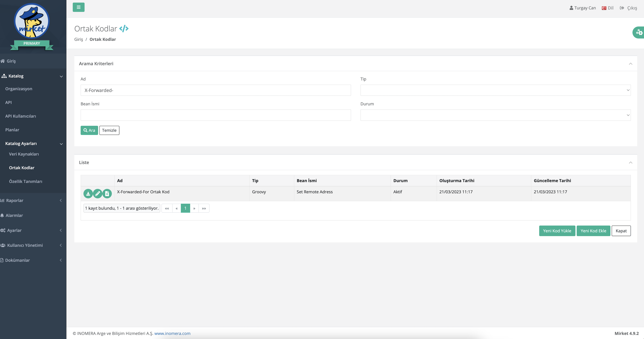The height and width of the screenshot is (339, 644).
Task: Collapse the Arama Kriterleri panel
Action: pyautogui.click(x=630, y=64)
